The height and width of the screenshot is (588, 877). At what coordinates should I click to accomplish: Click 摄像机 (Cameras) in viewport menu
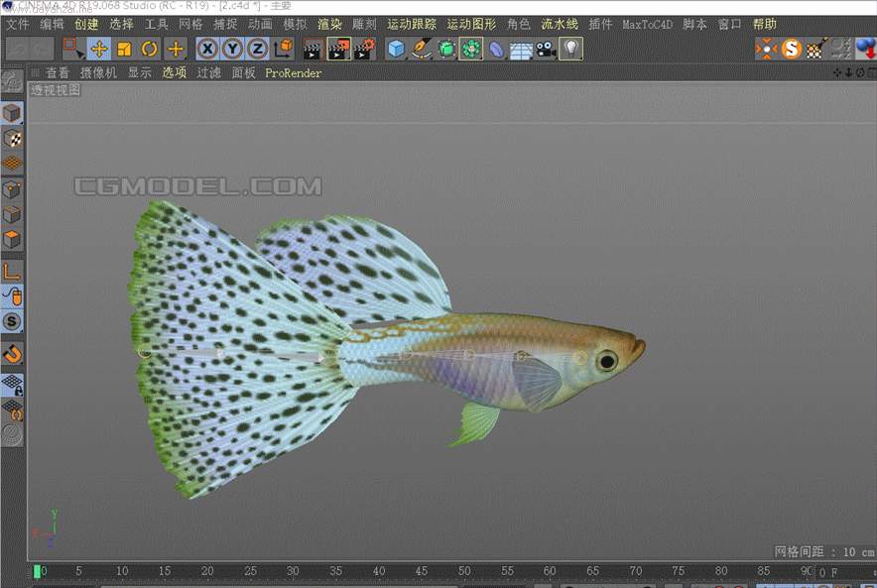coord(98,72)
